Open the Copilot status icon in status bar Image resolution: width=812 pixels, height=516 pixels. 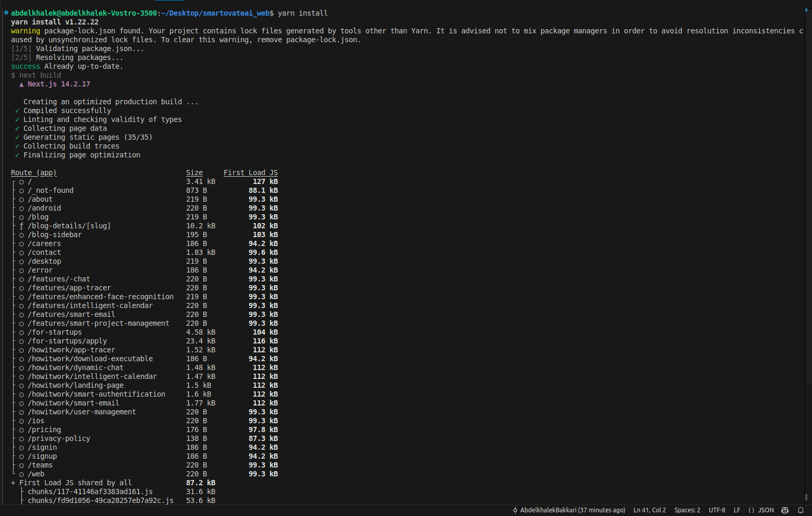click(x=785, y=510)
